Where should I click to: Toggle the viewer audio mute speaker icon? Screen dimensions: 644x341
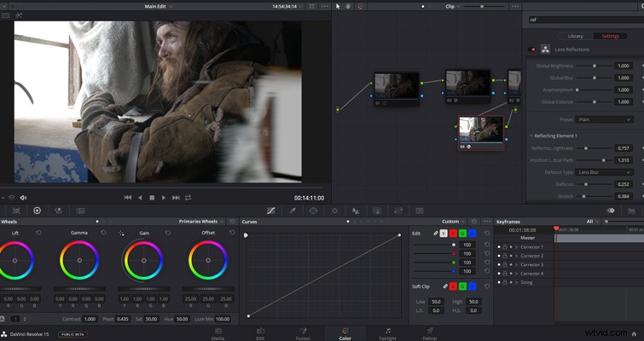[23, 198]
